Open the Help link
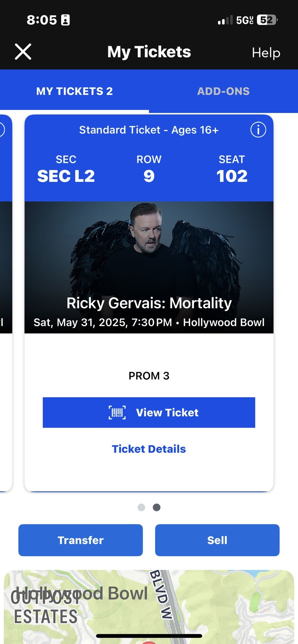Screen dimensions: 298x644 click(266, 53)
